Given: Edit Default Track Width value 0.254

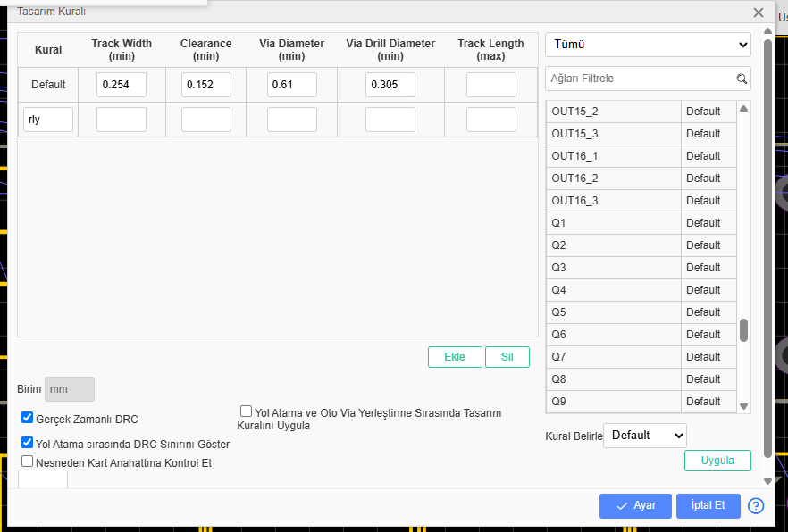Looking at the screenshot, I should [x=122, y=85].
